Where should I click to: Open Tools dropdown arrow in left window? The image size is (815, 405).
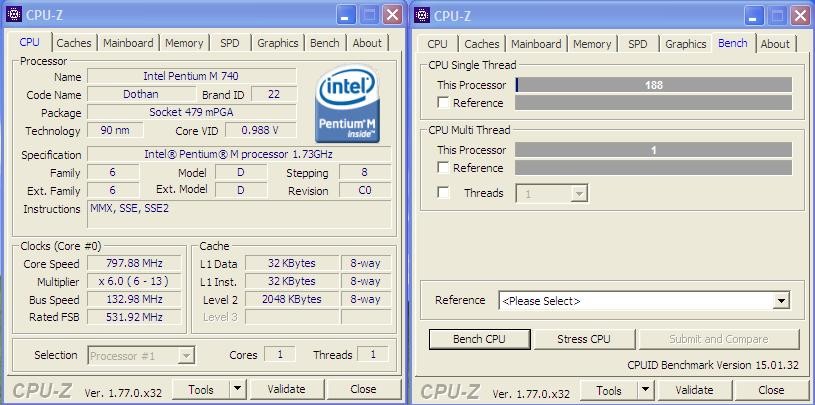[x=237, y=388]
